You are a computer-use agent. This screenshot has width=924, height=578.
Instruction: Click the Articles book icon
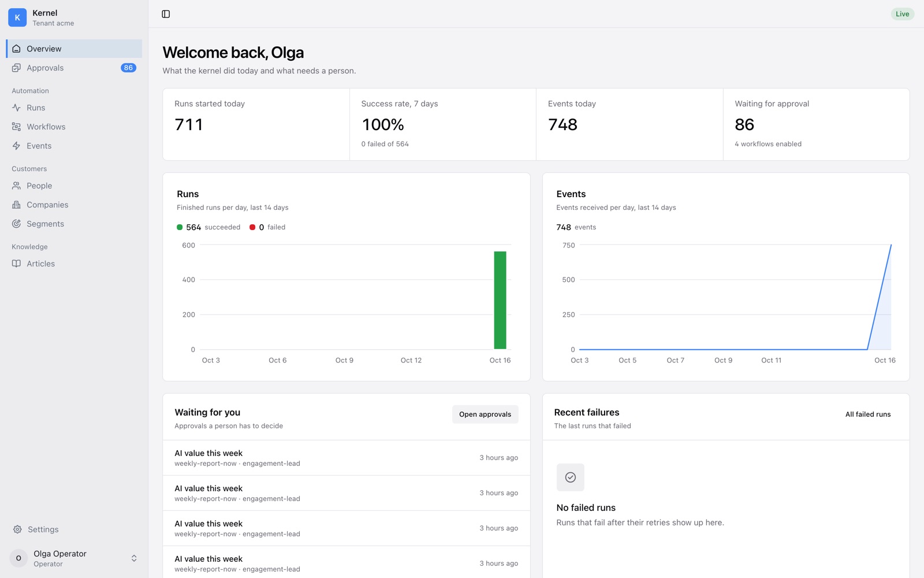16,264
